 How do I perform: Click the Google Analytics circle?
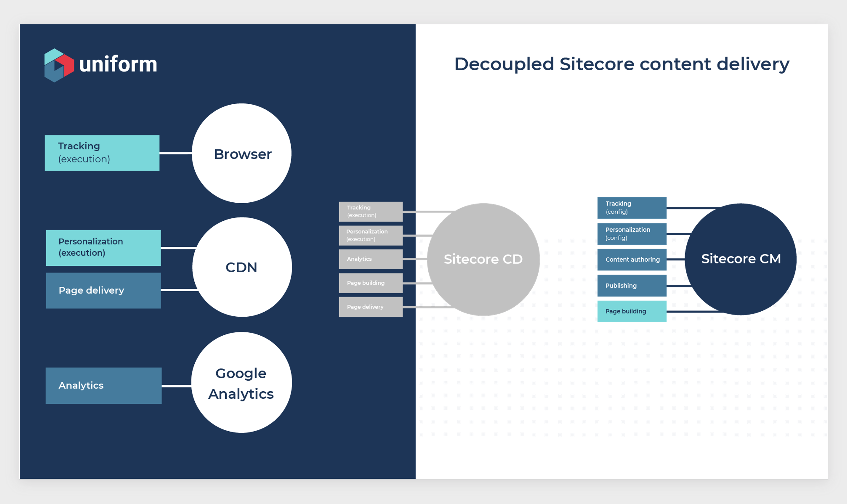click(x=241, y=383)
